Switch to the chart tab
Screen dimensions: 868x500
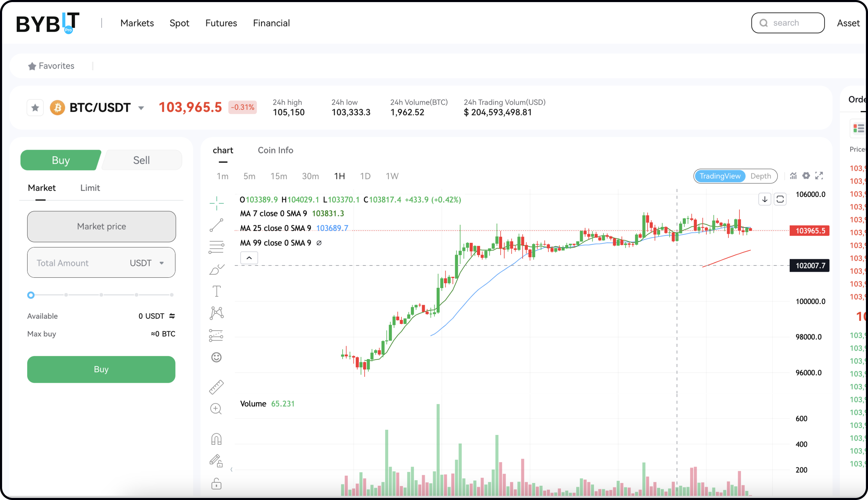click(223, 150)
